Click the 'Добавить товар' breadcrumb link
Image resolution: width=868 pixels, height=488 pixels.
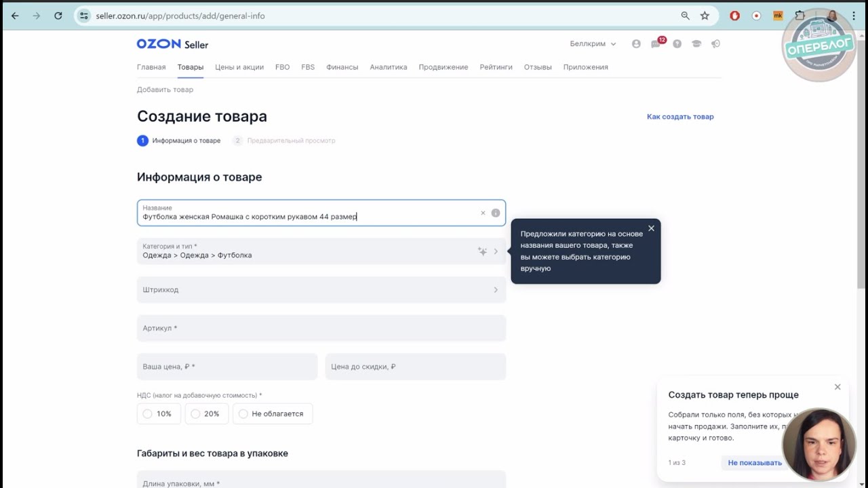pyautogui.click(x=165, y=89)
